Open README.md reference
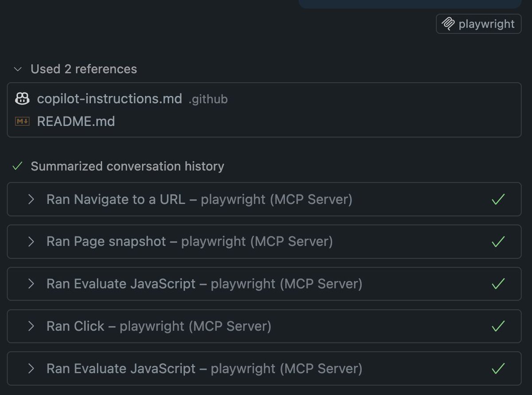Screen dimensions: 532x395 coord(76,121)
